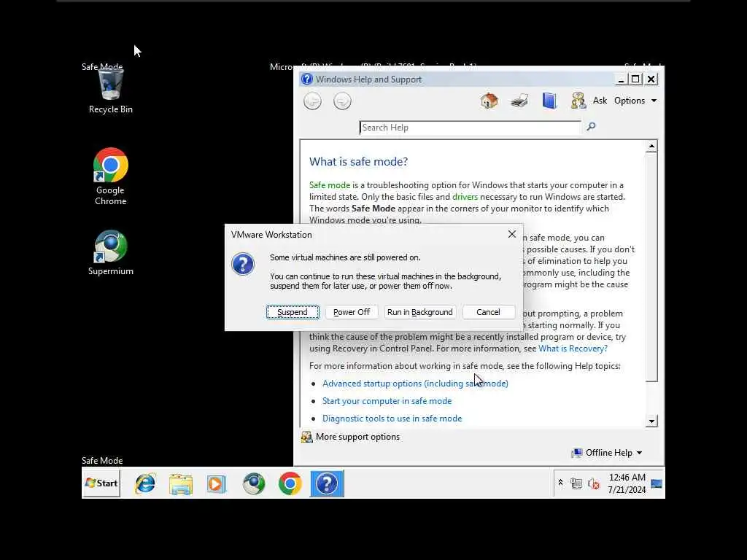
Task: Maximize the Windows Help and Support window
Action: click(635, 79)
